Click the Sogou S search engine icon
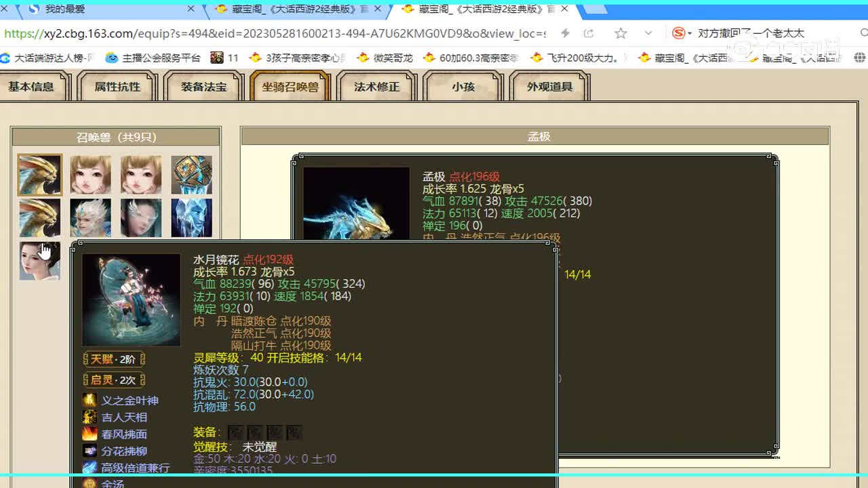Viewport: 868px width, 488px height. (678, 33)
